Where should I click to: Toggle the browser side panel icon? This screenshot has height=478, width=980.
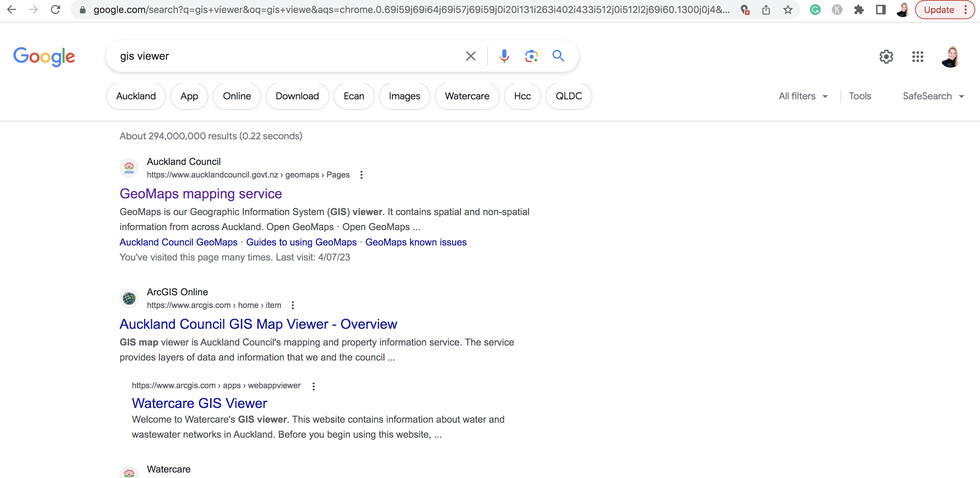pos(881,10)
